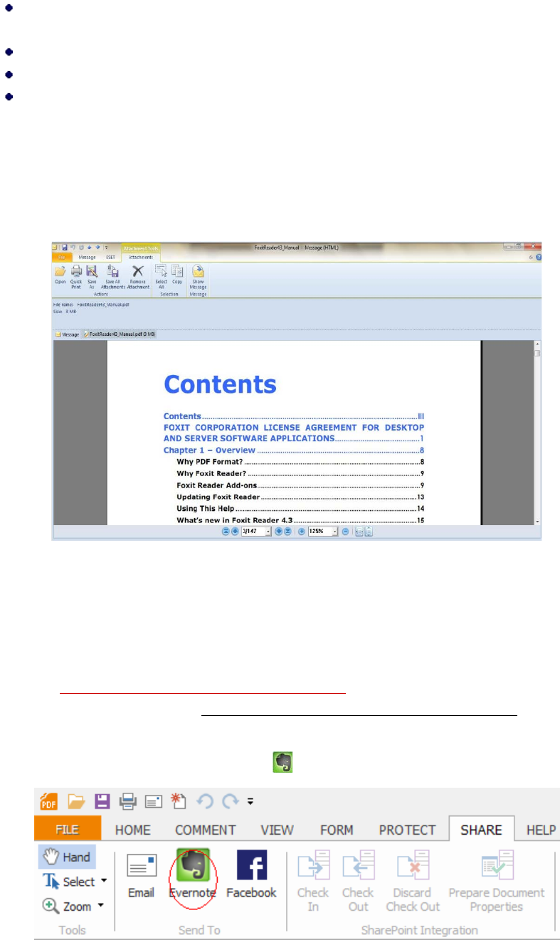Expand the Zoom tool dropdown arrow
The height and width of the screenshot is (940, 560).
coord(100,905)
